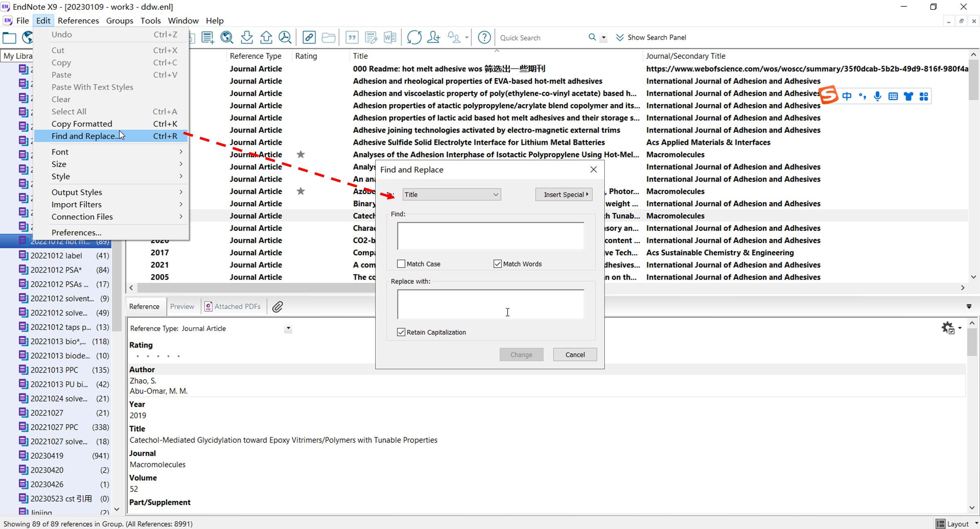Click the reference list vertical scrollbar thumb
The height and width of the screenshot is (529, 980).
pyautogui.click(x=973, y=80)
